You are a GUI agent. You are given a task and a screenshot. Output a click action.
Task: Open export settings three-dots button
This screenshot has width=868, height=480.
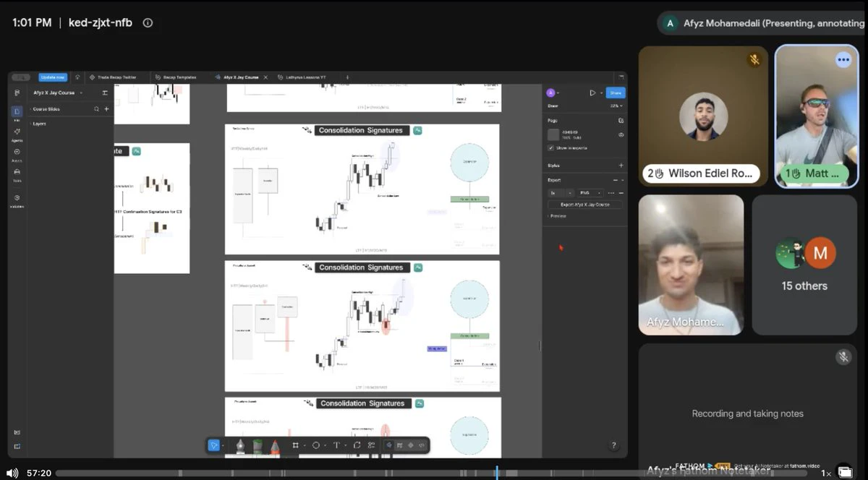610,193
